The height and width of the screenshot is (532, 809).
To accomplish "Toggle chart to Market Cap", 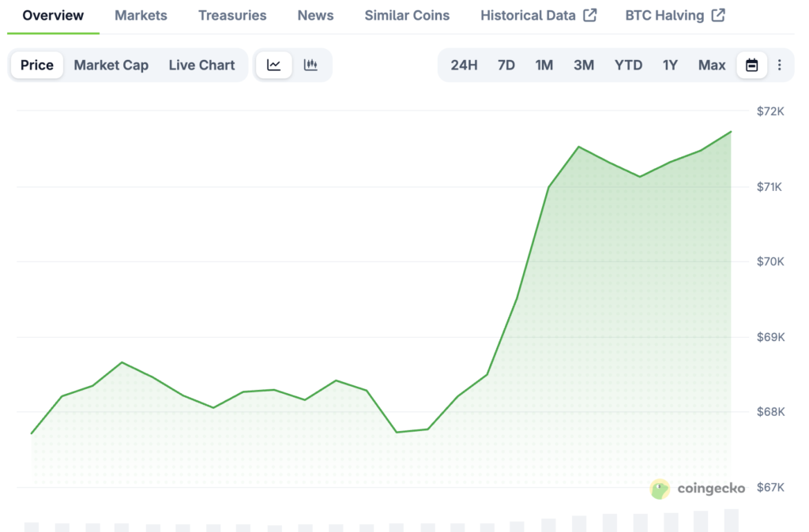I will [x=111, y=66].
